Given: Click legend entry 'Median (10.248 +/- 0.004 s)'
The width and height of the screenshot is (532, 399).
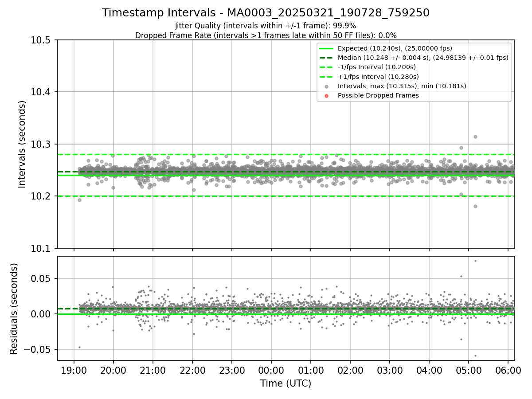Looking at the screenshot, I should point(423,58).
